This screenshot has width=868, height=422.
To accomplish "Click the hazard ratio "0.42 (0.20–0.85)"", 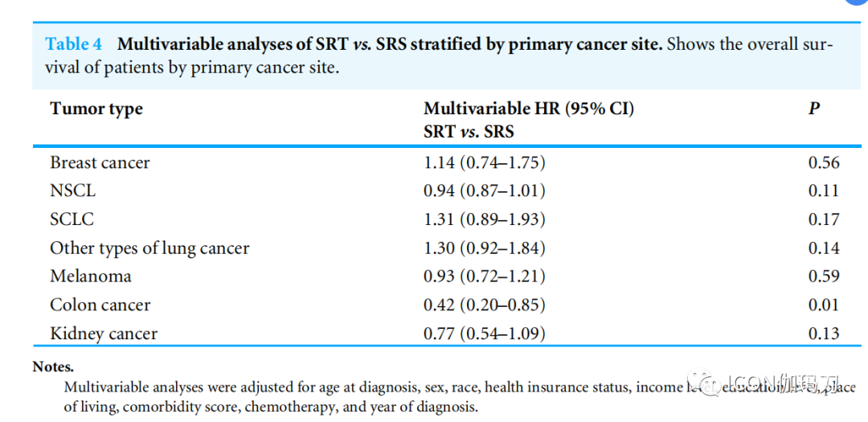I will click(484, 305).
